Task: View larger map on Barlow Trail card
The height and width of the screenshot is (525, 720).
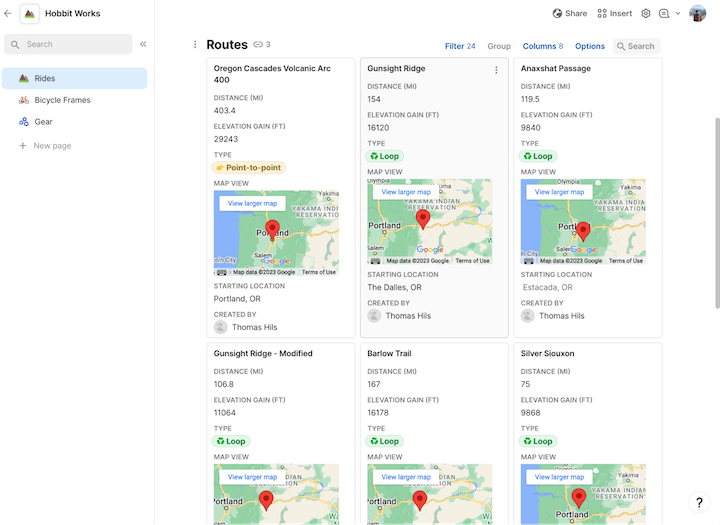Action: 406,477
